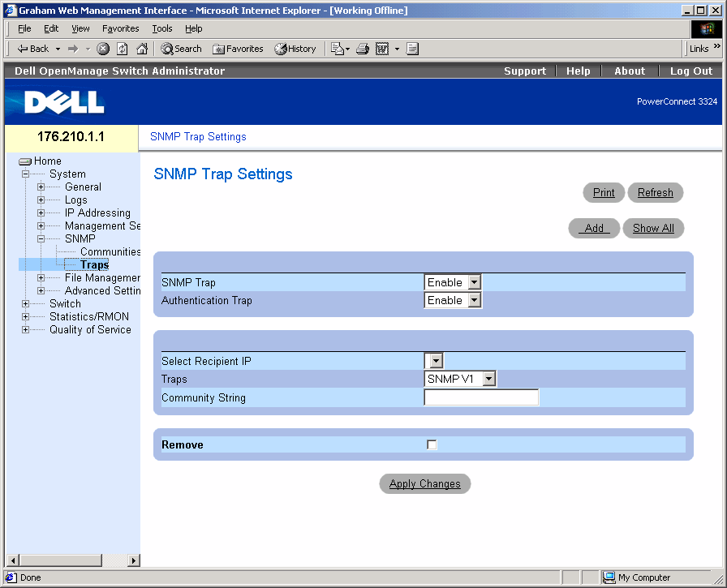Toggle the Remove checkbox
727x588 pixels.
pos(432,444)
